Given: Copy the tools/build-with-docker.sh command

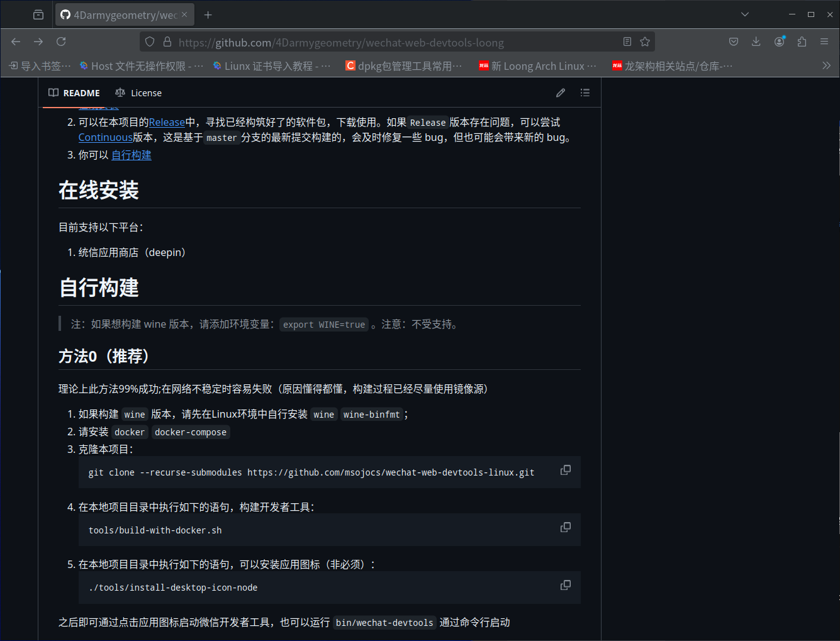Looking at the screenshot, I should click(566, 527).
